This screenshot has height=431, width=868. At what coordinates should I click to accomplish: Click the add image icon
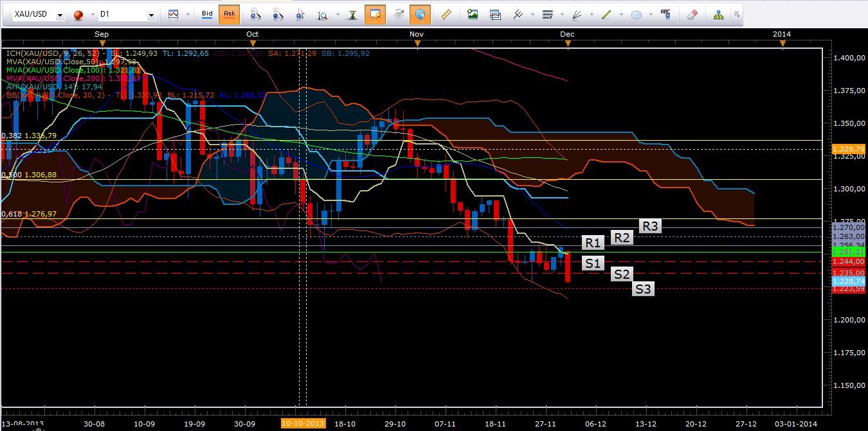click(473, 13)
